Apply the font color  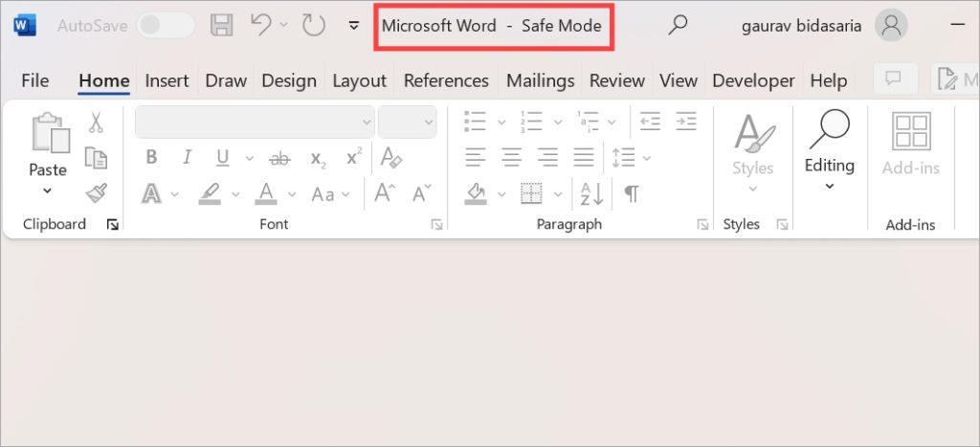pyautogui.click(x=266, y=193)
